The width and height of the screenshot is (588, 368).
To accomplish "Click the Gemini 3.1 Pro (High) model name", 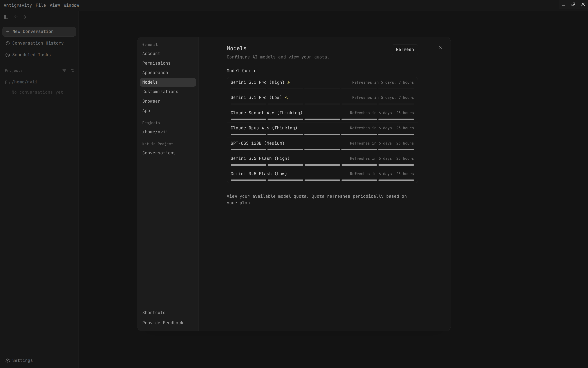I will point(257,83).
